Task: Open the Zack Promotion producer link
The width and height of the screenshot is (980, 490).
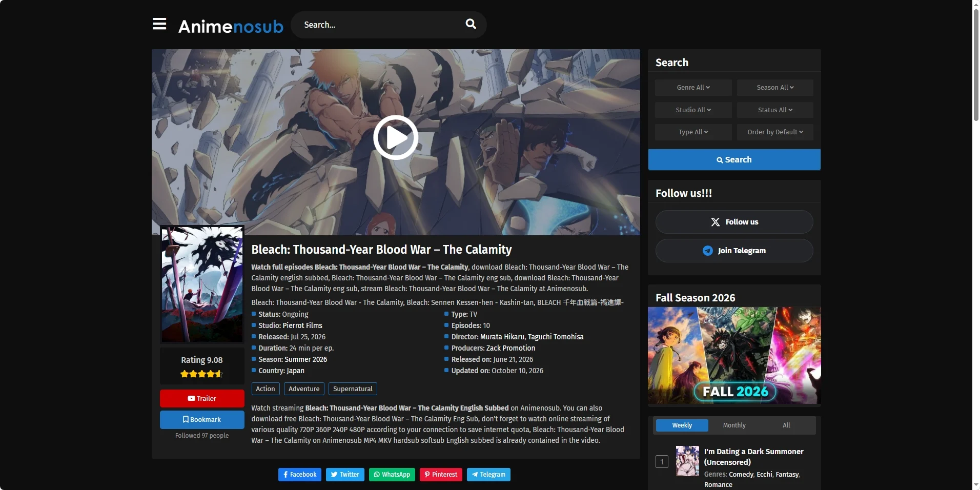Action: (x=511, y=348)
